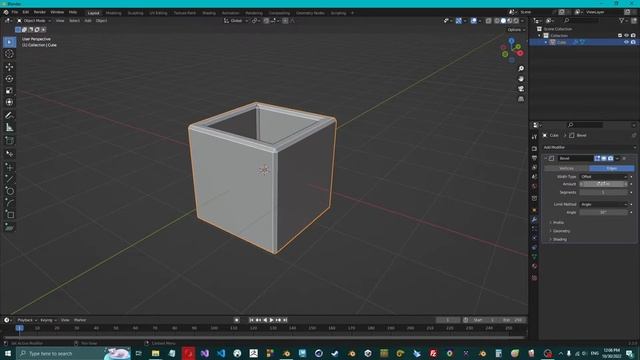Open the Render properties tab
The width and height of the screenshot is (640, 360).
pos(534,148)
